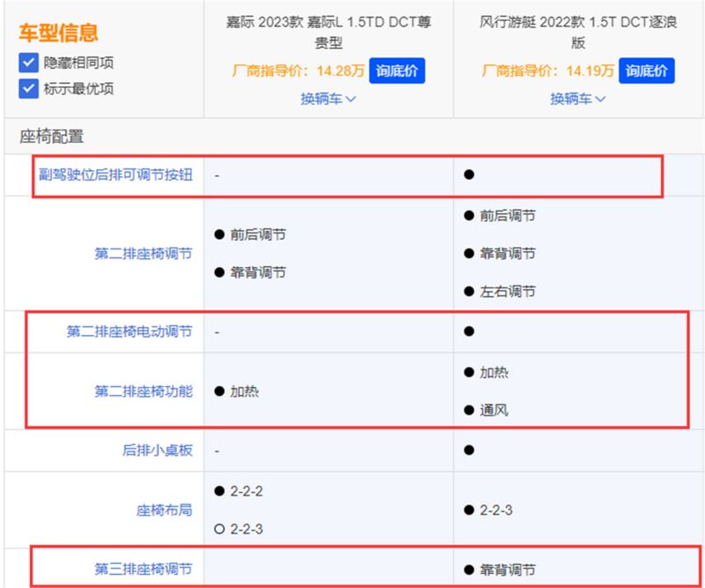Click 靠背调节 for 风行游艇 second-row seats
Viewport: 705px width, 588px height.
point(508,253)
